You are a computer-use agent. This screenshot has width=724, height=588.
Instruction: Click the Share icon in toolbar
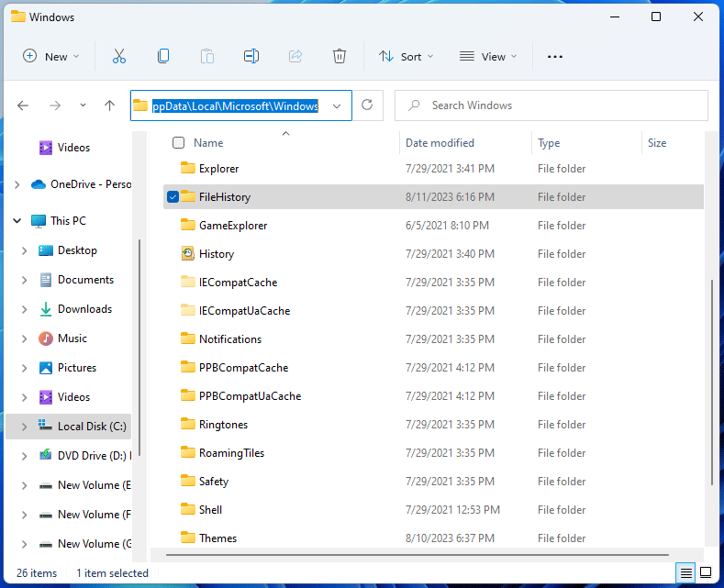(x=295, y=56)
